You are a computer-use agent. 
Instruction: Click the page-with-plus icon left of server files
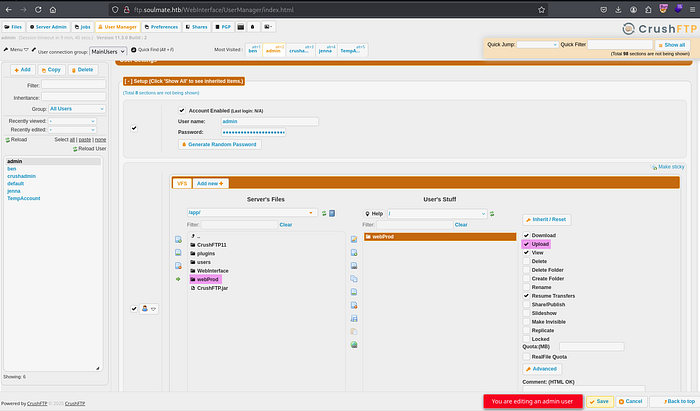tap(178, 240)
